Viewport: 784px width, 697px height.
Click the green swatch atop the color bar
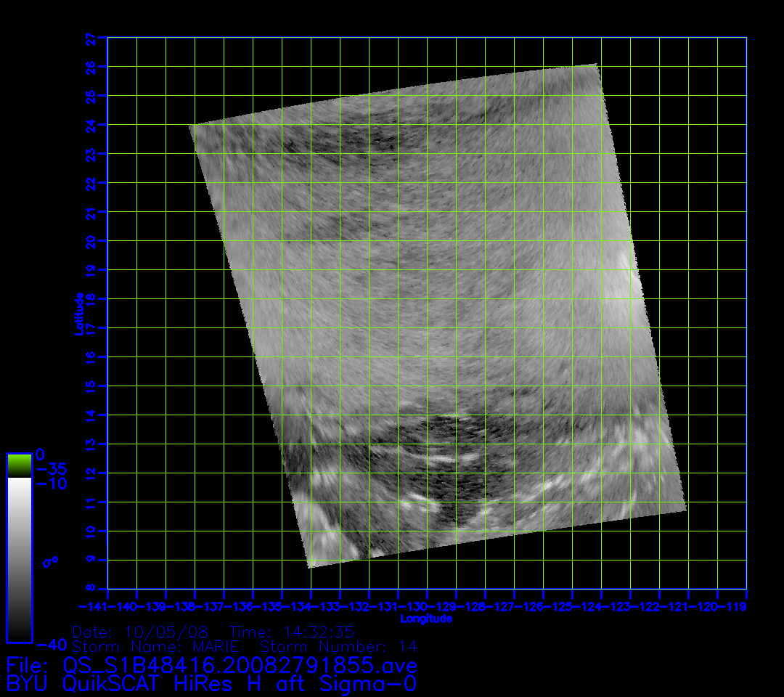19,465
